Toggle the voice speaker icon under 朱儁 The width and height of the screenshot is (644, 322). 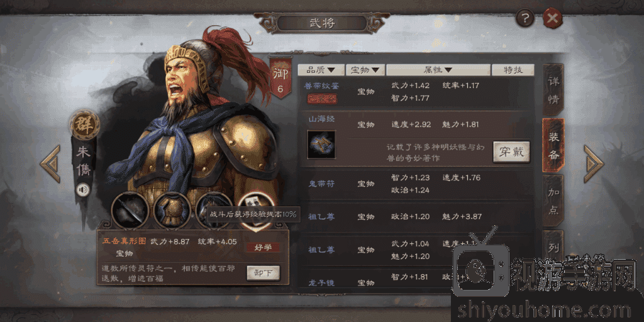[84, 189]
